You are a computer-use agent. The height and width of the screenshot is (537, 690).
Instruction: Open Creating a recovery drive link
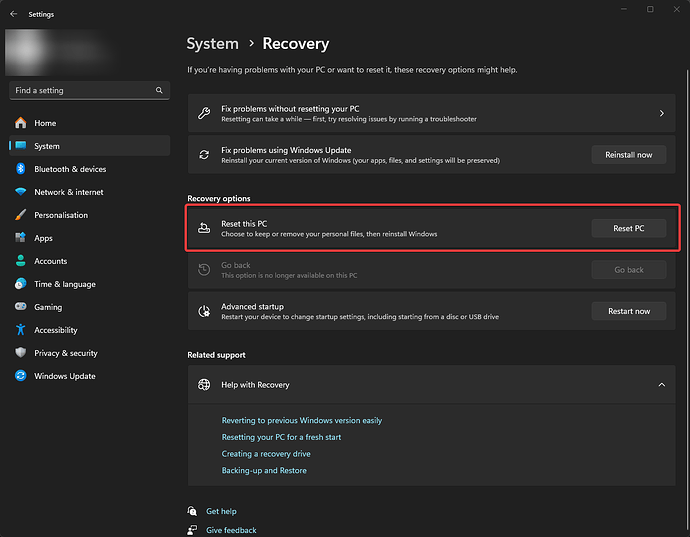point(266,454)
